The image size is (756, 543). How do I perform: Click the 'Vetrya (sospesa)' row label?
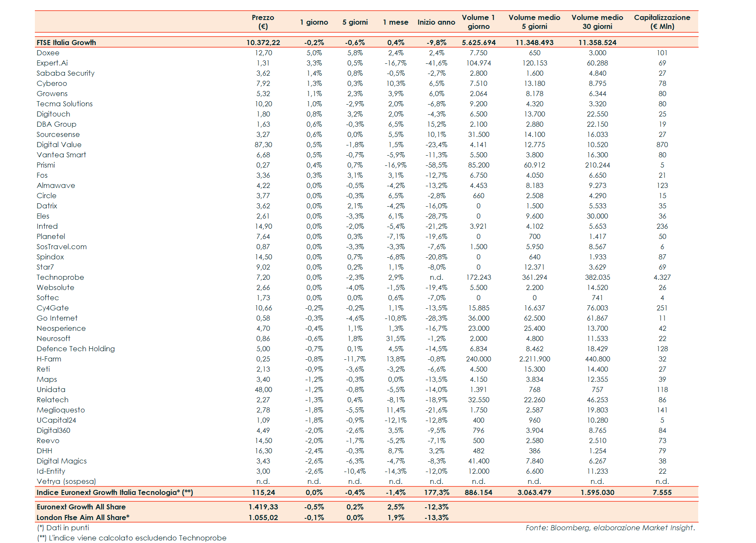pyautogui.click(x=66, y=481)
